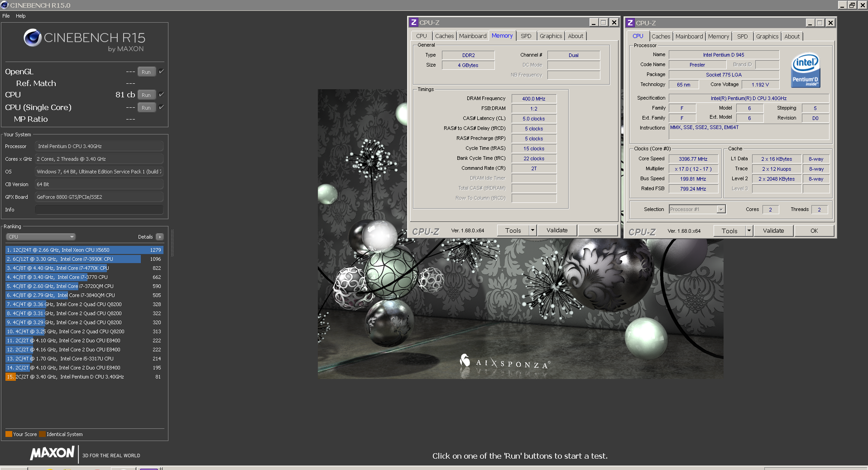Click the panel resize grip beside Ranking
The height and width of the screenshot is (470, 868).
click(x=172, y=243)
